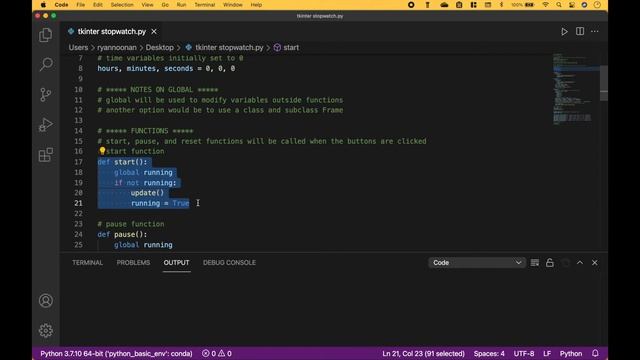Open errors and warnings count in status bar
The width and height of the screenshot is (640, 360).
coord(217,353)
